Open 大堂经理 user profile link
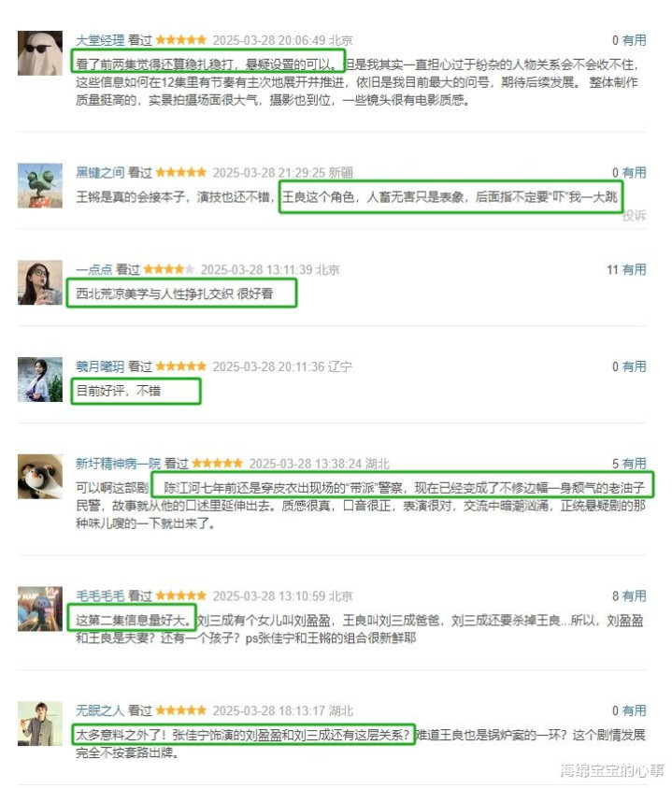 click(x=100, y=40)
